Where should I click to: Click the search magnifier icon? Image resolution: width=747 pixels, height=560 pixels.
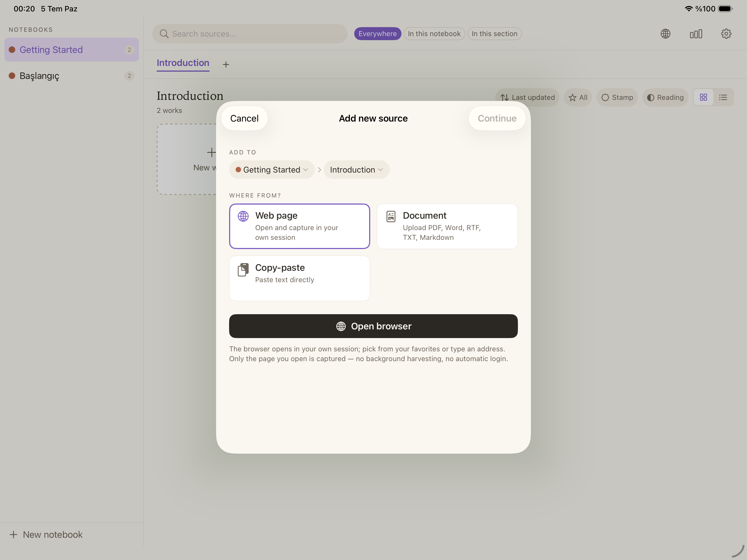click(164, 34)
